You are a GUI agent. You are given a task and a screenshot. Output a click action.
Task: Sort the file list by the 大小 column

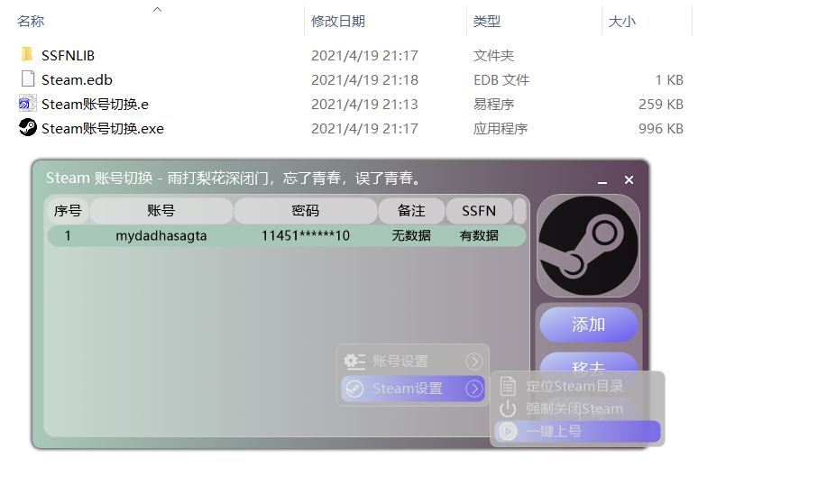point(622,21)
